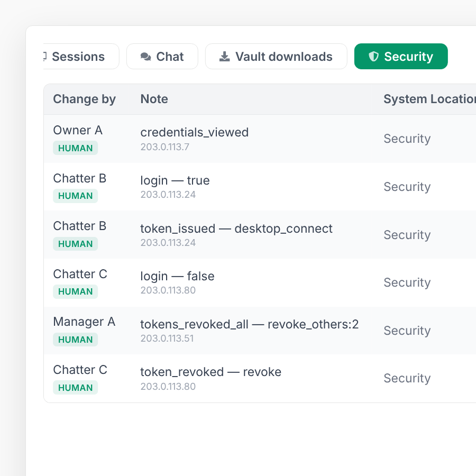Click HUMAN badge under Owner A
Image resolution: width=476 pixels, height=476 pixels.
(x=75, y=148)
